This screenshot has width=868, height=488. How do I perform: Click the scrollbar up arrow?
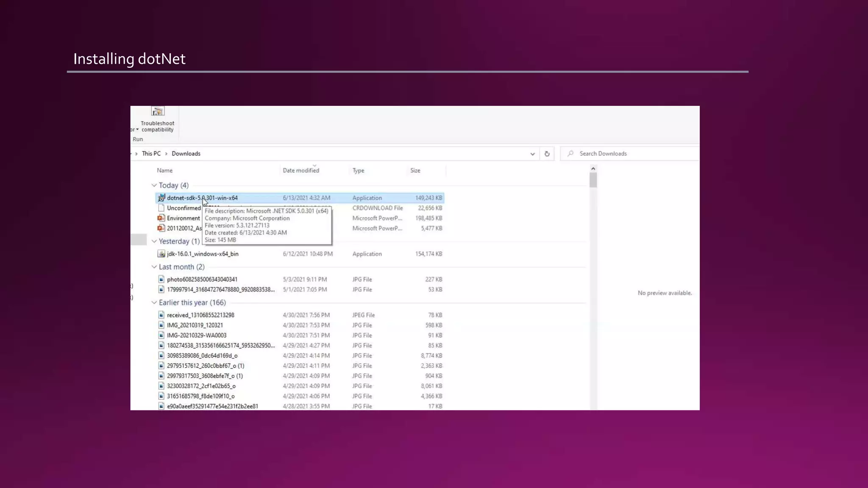pyautogui.click(x=593, y=169)
